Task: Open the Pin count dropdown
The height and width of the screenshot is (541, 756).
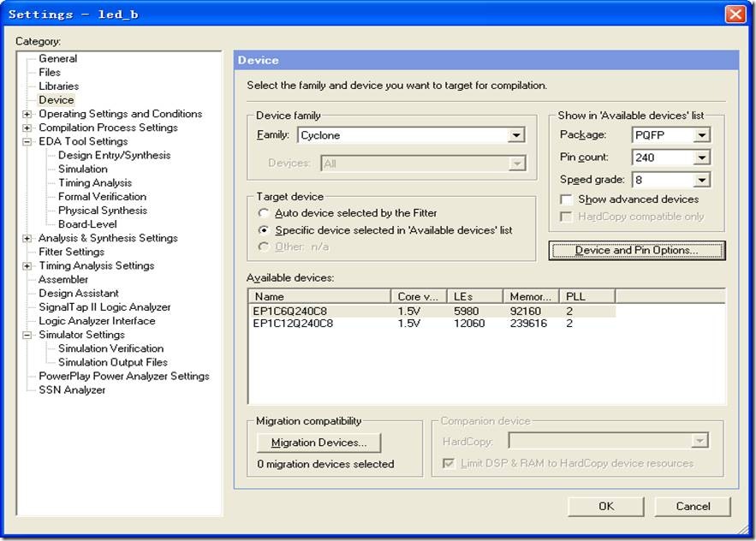Action: [701, 158]
